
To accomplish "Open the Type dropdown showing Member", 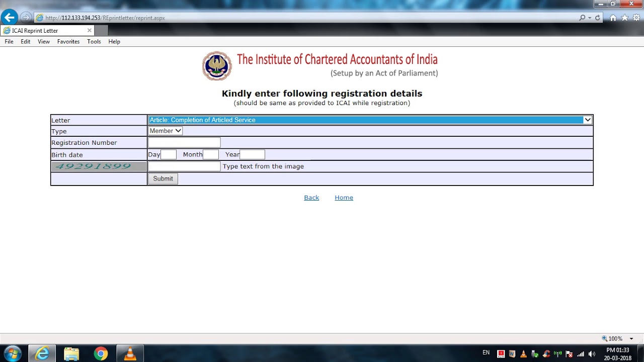I will [166, 131].
